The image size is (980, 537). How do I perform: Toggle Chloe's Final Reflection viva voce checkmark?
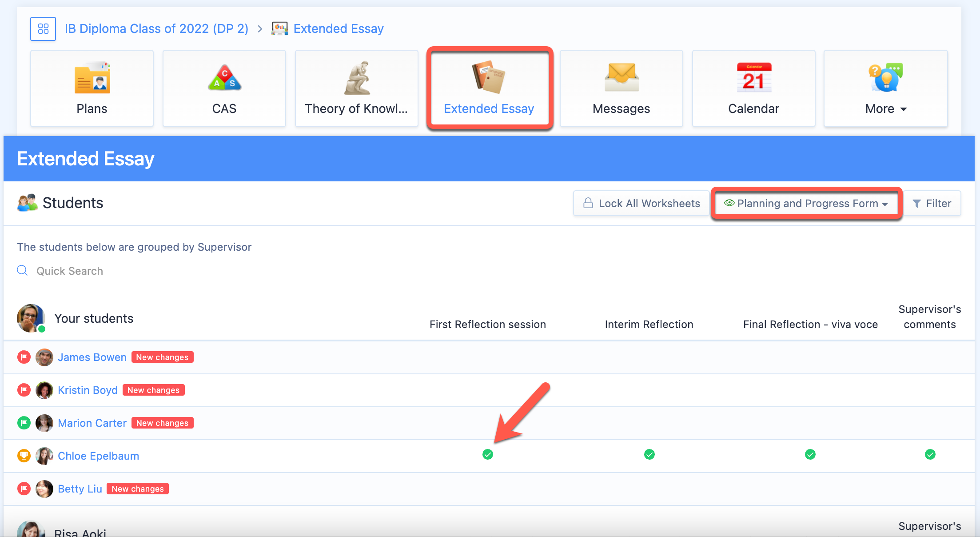(x=810, y=454)
